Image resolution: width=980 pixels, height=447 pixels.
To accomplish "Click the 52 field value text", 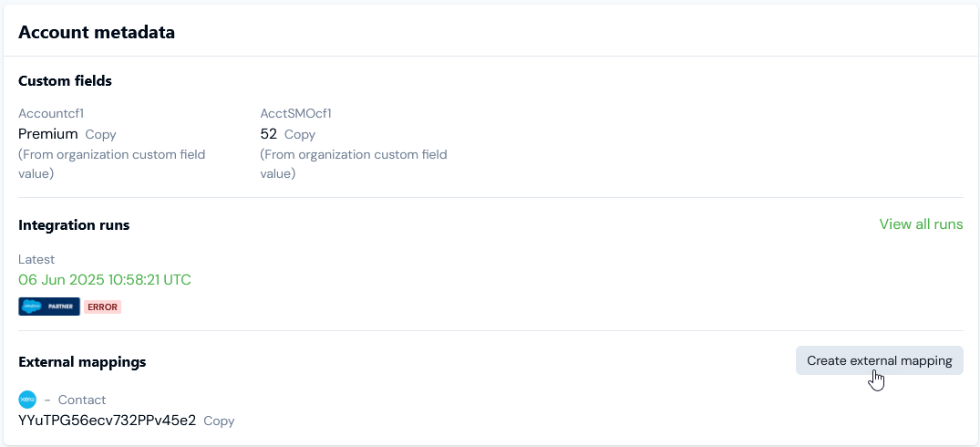I will 269,134.
